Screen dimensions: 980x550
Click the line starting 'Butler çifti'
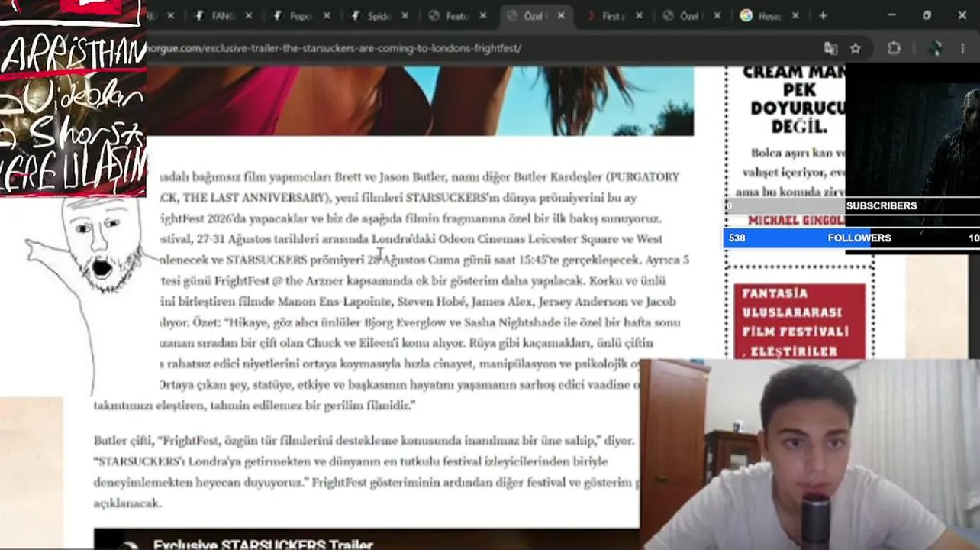tap(364, 441)
